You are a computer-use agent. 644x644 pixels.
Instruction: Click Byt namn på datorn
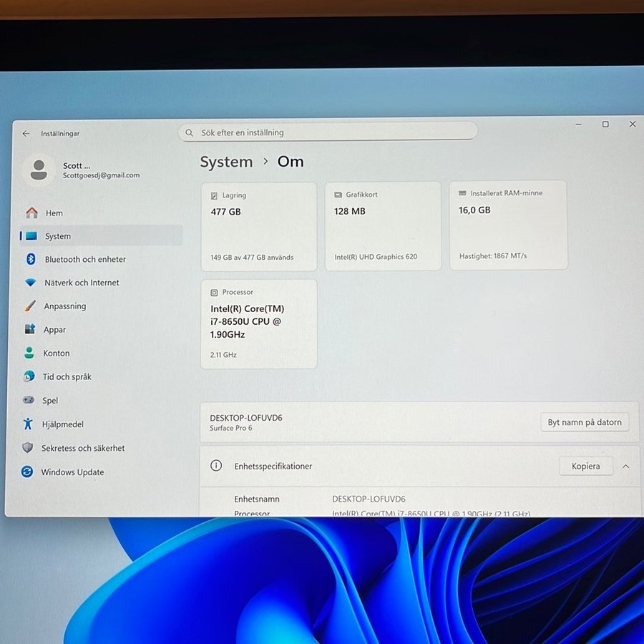pyautogui.click(x=584, y=422)
